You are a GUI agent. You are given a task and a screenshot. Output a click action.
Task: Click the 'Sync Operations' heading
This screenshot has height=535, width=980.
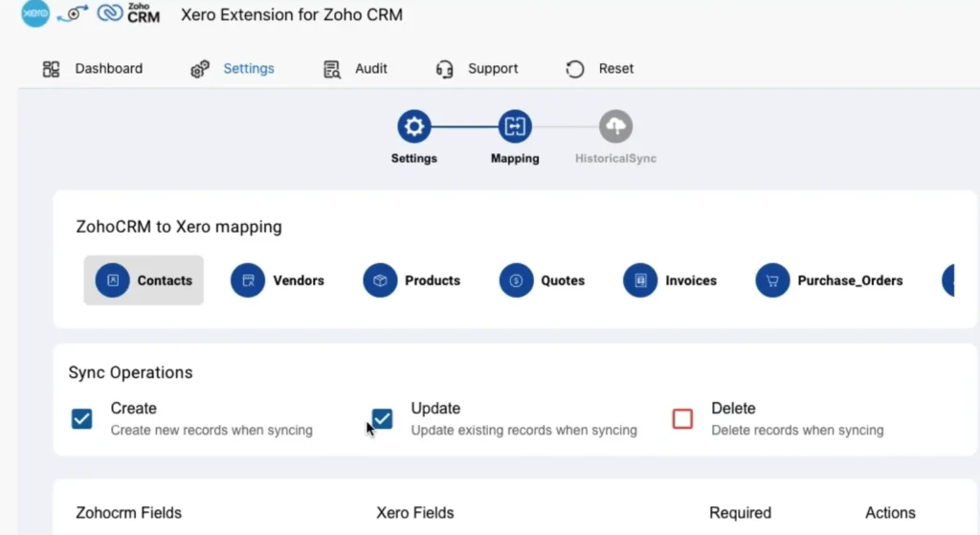tap(130, 372)
